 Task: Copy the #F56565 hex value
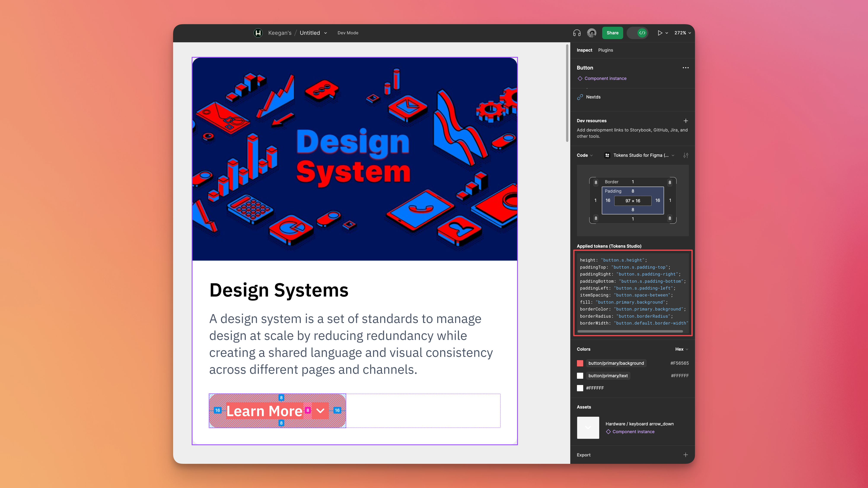coord(679,363)
